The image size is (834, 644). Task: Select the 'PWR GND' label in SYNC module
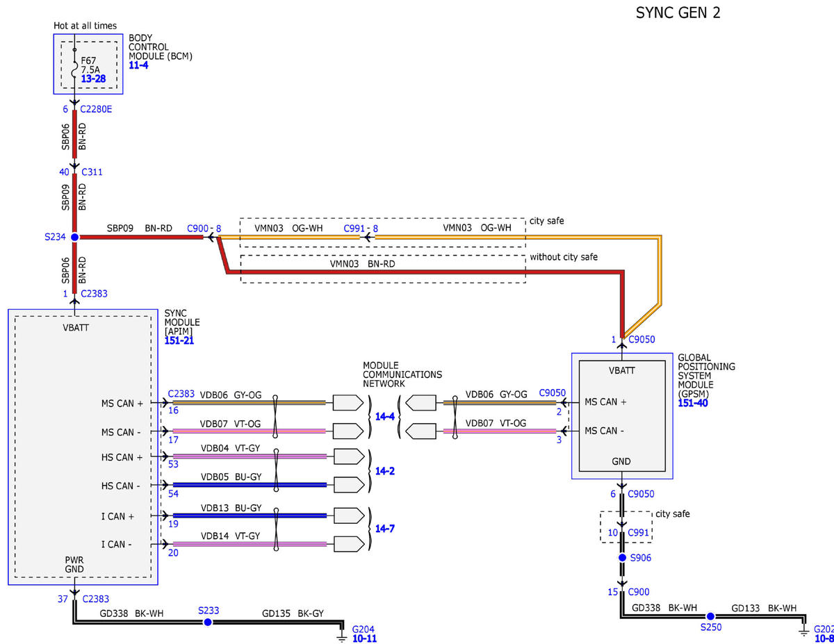click(74, 564)
